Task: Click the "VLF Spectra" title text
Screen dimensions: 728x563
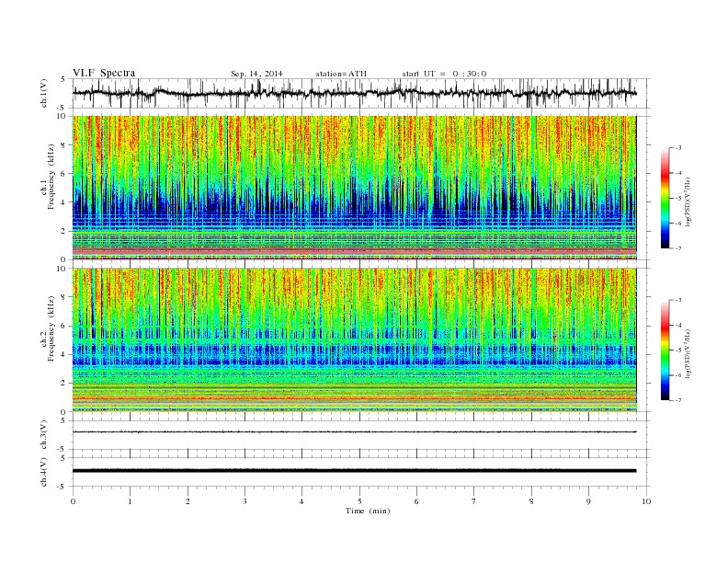Action: click(x=104, y=73)
